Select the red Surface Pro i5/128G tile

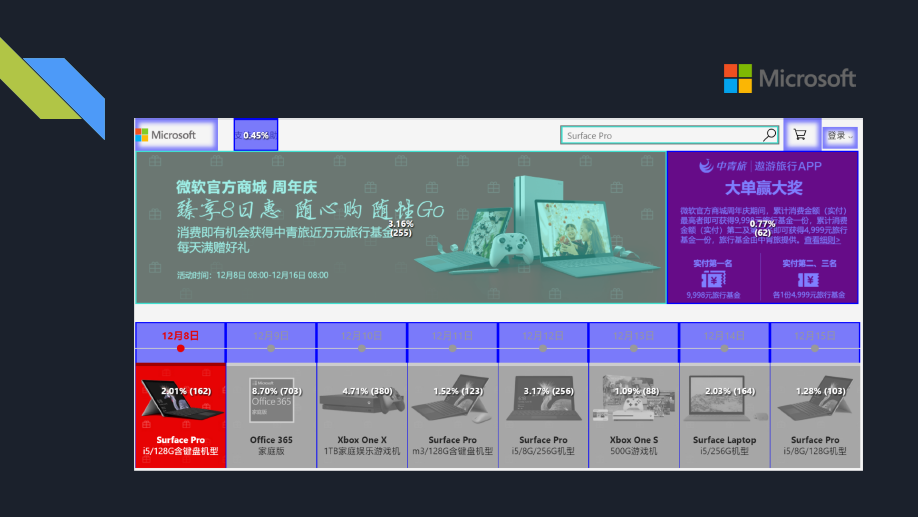180,415
